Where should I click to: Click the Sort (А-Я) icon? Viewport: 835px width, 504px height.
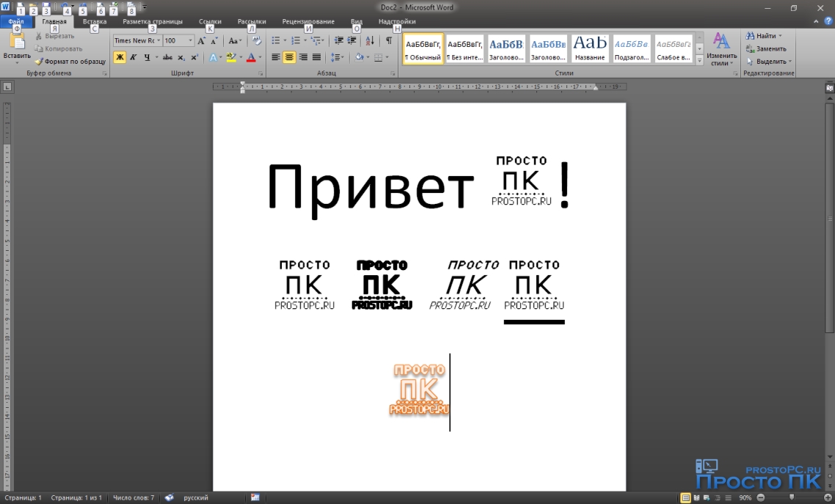[370, 40]
